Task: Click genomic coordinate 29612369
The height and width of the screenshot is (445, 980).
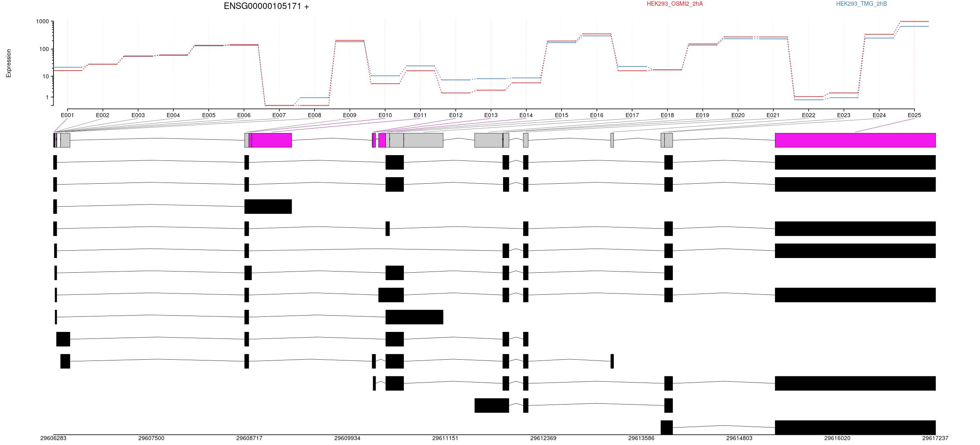Action: 543,438
